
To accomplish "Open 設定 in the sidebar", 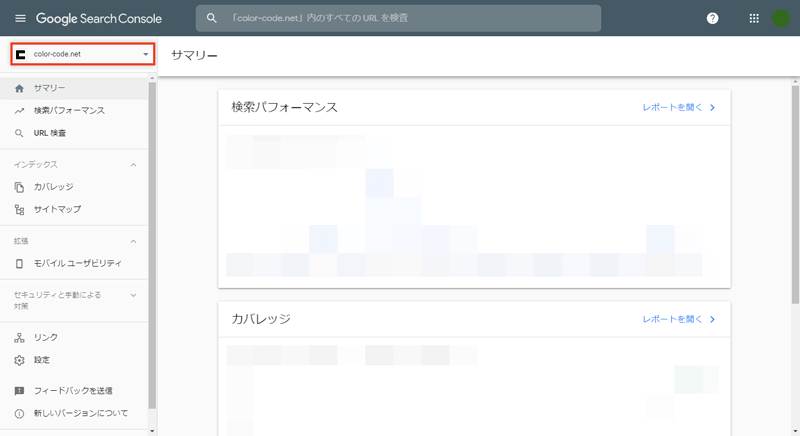I will click(74, 360).
